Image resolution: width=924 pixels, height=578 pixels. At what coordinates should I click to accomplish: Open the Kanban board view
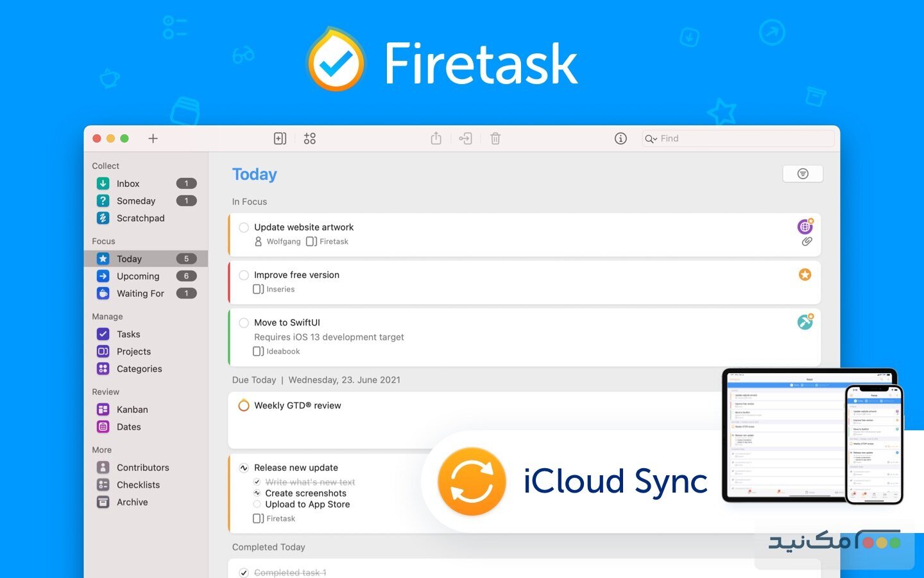[x=132, y=409]
